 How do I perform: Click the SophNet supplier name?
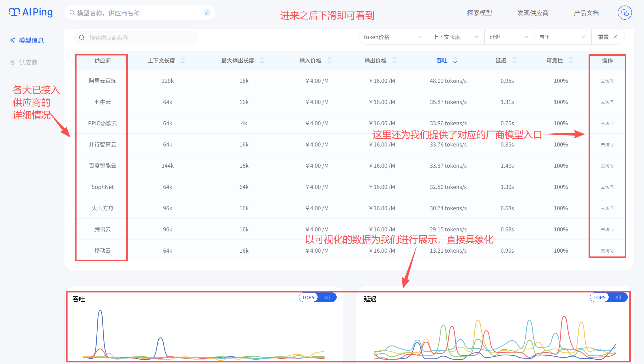tap(102, 187)
